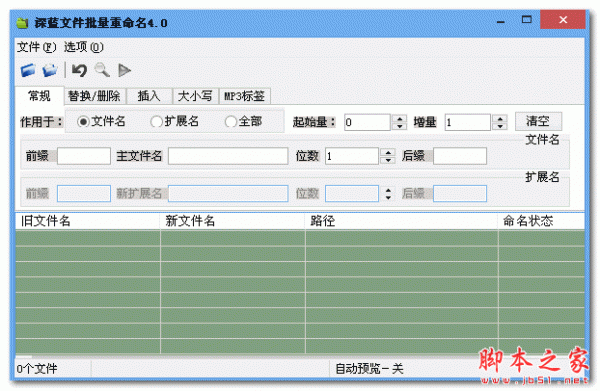This screenshot has height=391, width=600.
Task: Click the extension 前缀 input field
Action: pos(84,194)
